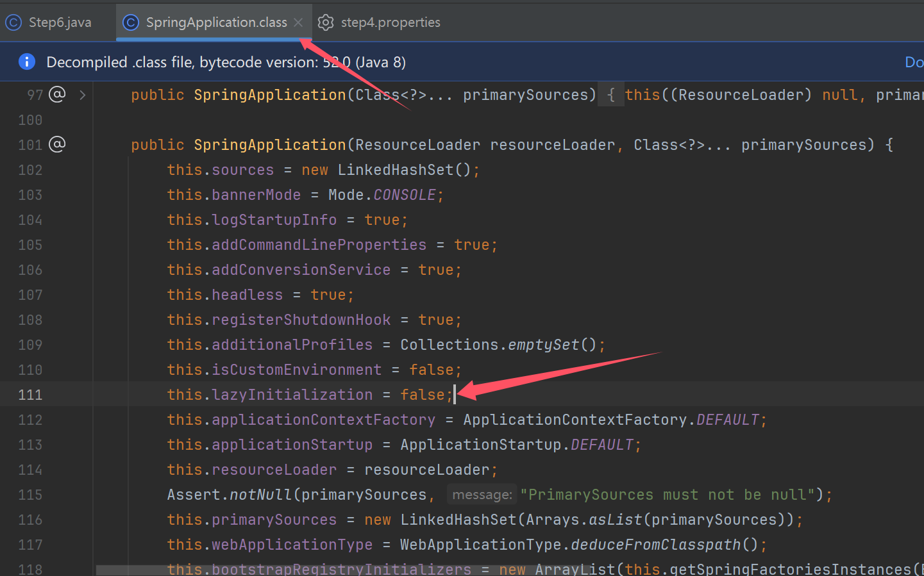
Task: Click the gutter @ icon on line 97
Action: [x=58, y=94]
